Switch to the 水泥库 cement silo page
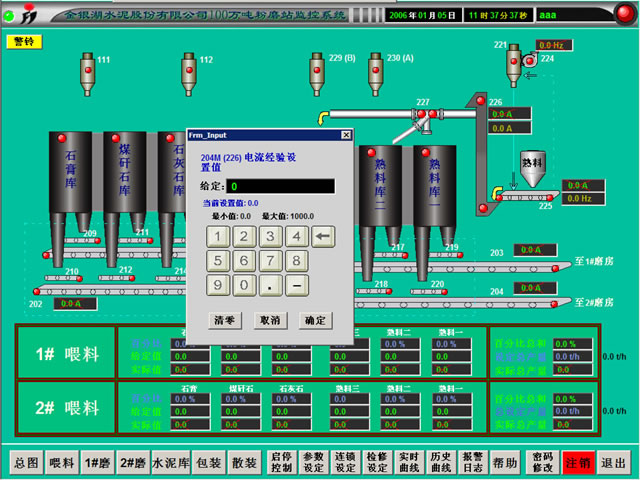The image size is (640, 480). 172,462
